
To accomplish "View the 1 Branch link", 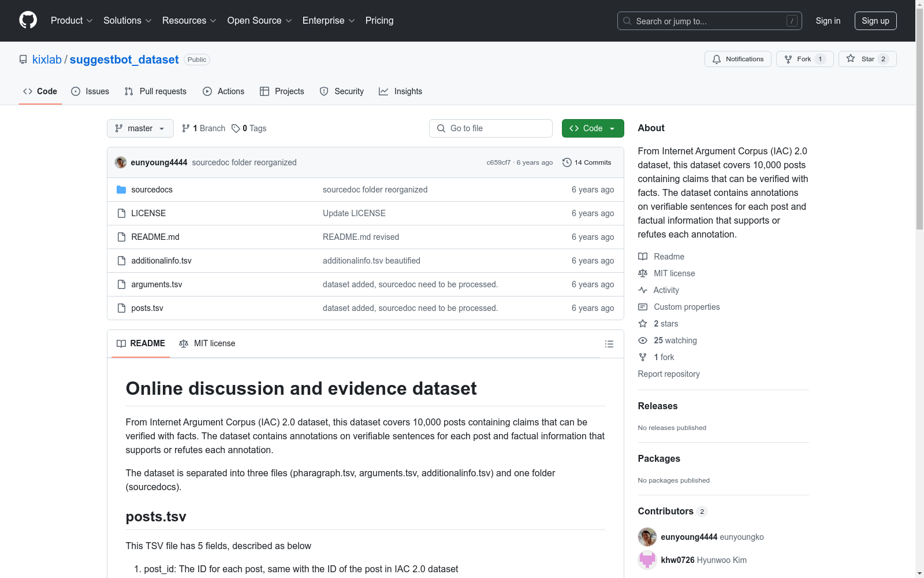I will (203, 128).
